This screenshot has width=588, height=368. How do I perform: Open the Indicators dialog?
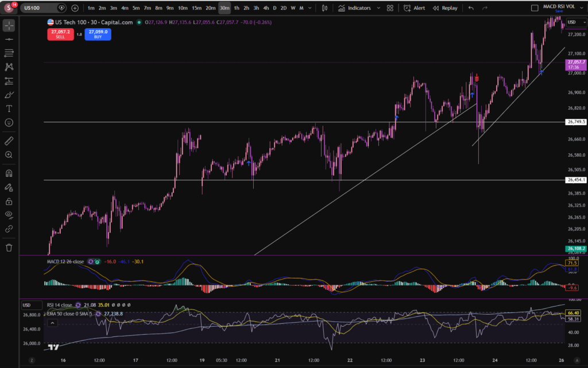coord(354,8)
